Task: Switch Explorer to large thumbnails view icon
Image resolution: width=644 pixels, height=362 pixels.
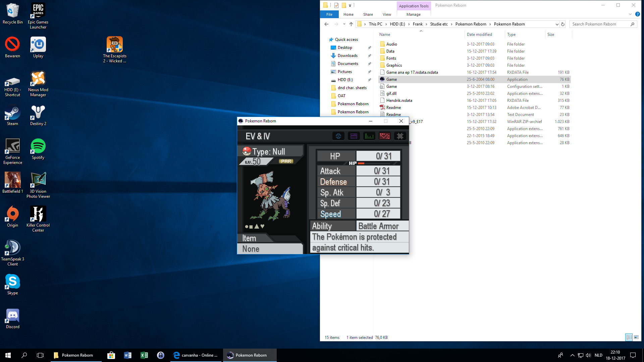Action: click(636, 337)
